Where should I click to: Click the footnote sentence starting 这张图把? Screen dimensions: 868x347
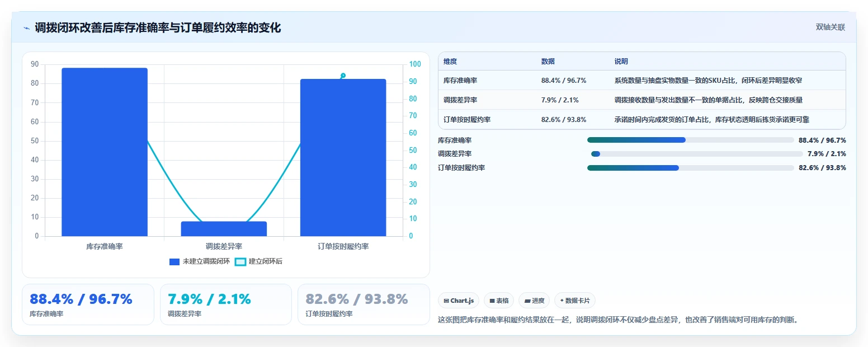click(x=618, y=320)
